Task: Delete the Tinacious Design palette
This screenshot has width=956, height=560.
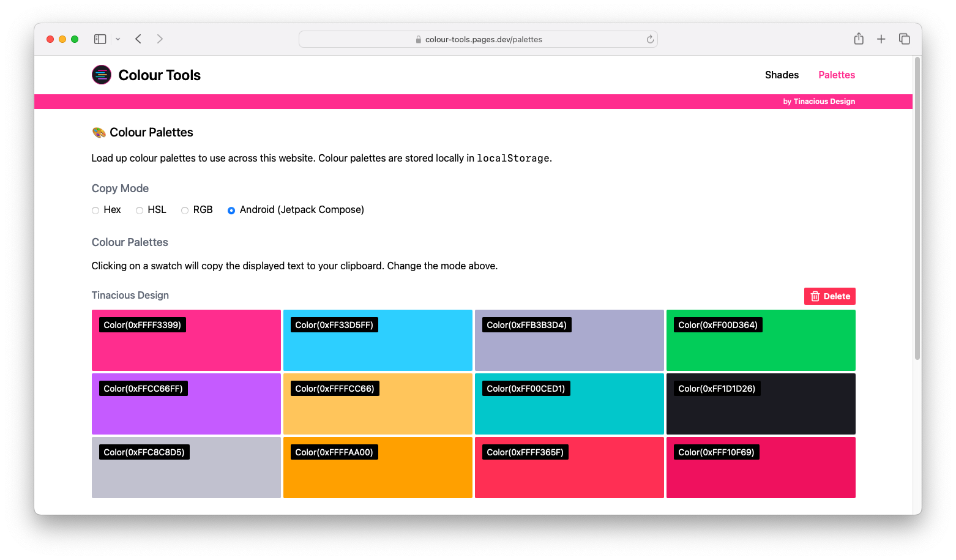Action: click(x=829, y=296)
